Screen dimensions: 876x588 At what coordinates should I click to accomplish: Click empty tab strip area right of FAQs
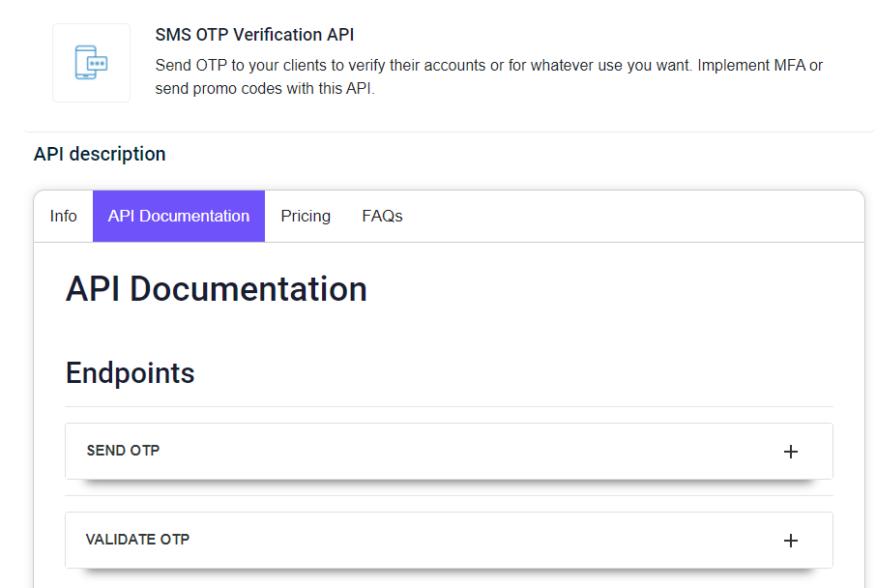click(x=637, y=217)
